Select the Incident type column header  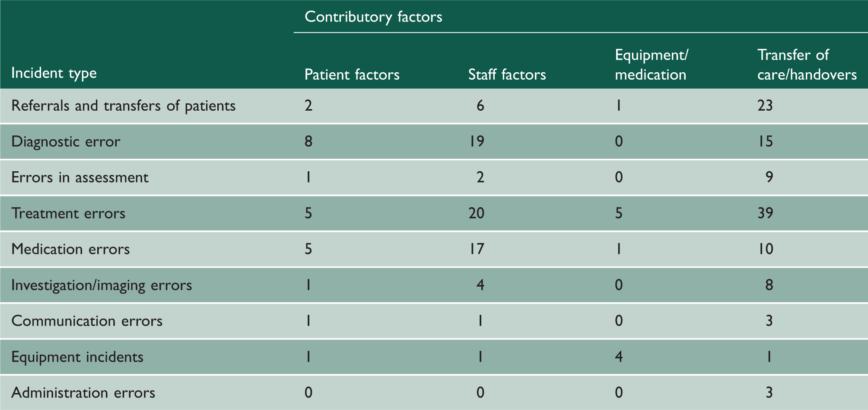coord(54,74)
